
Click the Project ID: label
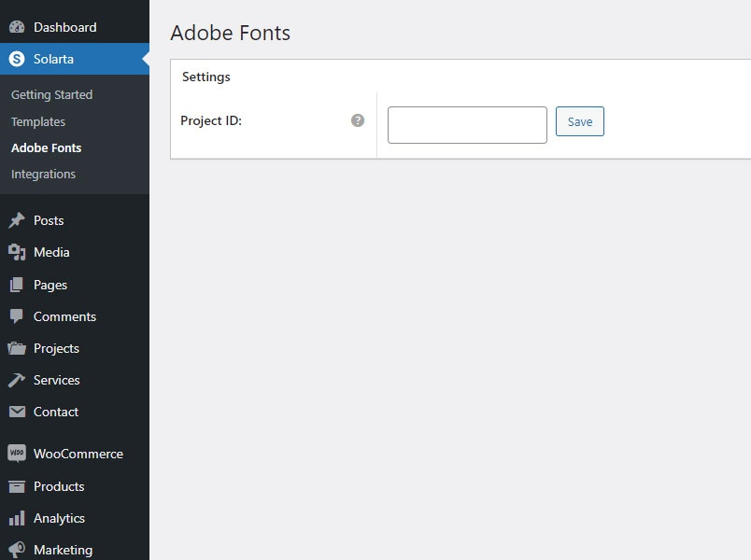pos(211,121)
